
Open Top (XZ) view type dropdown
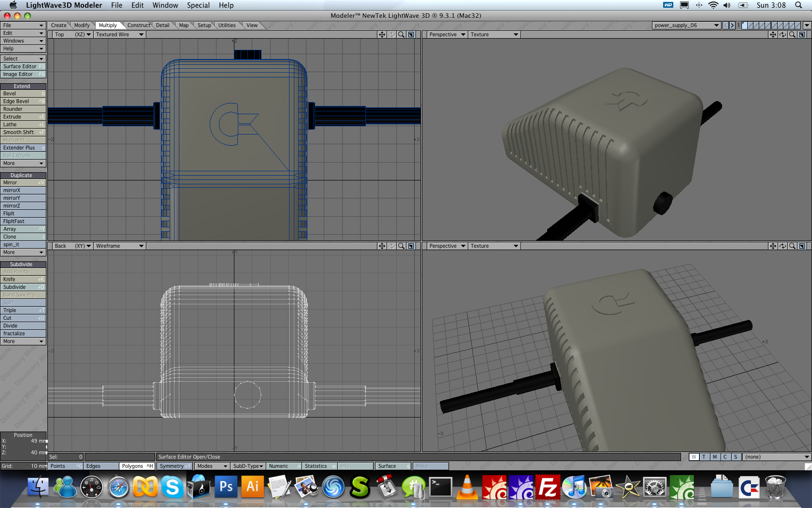click(72, 35)
